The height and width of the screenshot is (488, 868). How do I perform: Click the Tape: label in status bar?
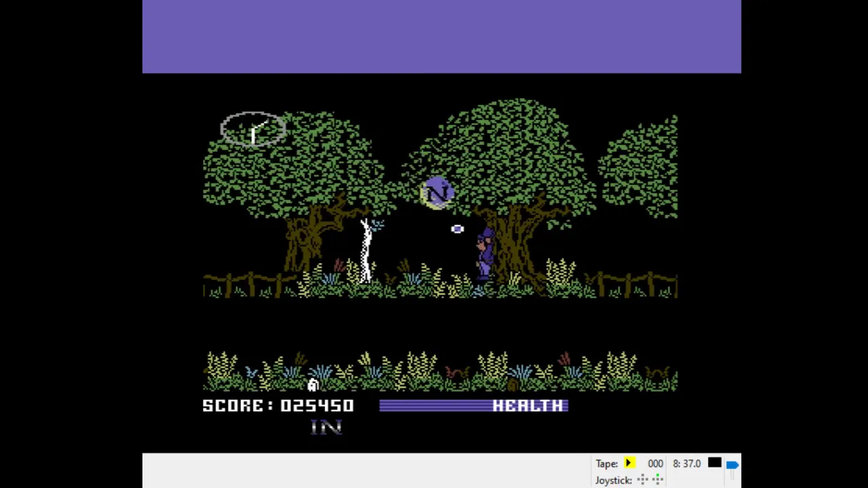tap(607, 464)
